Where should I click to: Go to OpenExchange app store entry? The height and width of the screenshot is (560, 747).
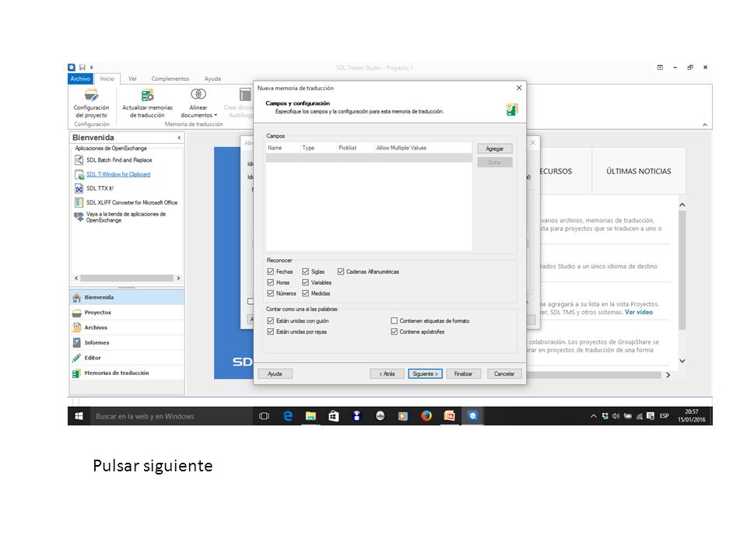click(121, 217)
